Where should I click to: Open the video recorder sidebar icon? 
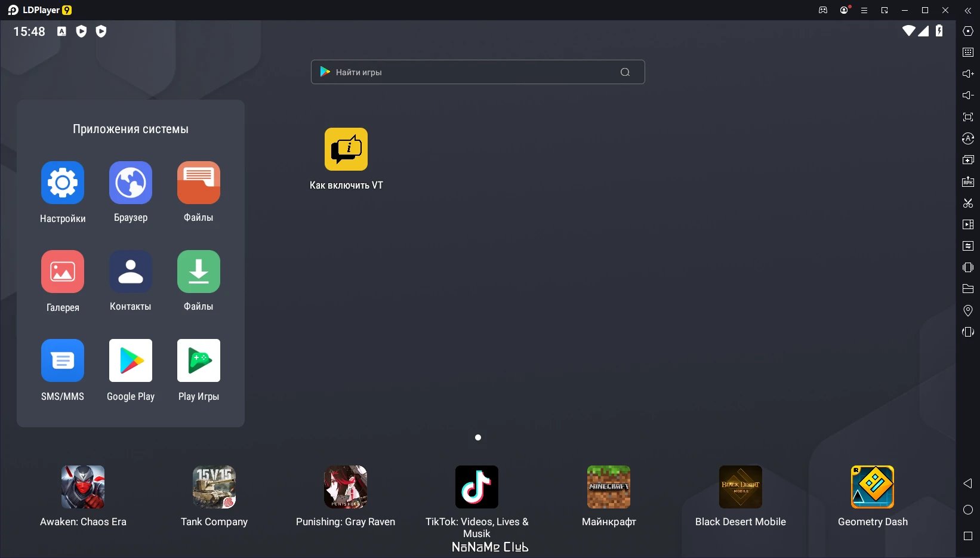[968, 224]
